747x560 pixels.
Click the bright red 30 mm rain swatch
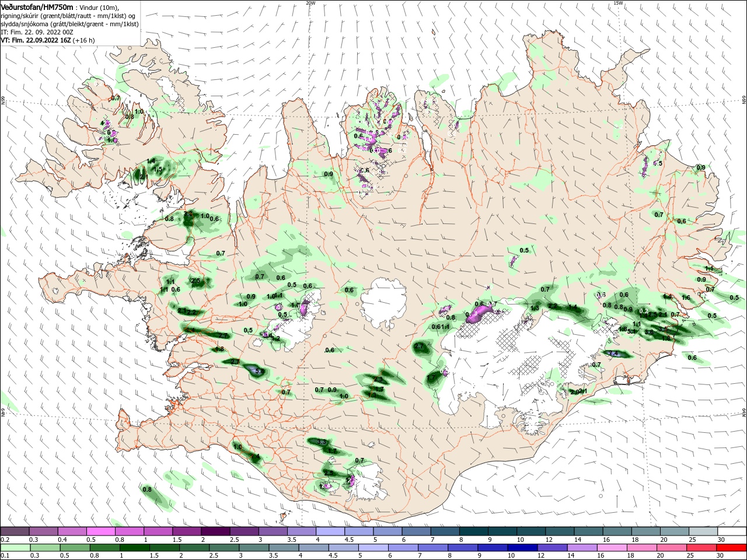coord(731,548)
